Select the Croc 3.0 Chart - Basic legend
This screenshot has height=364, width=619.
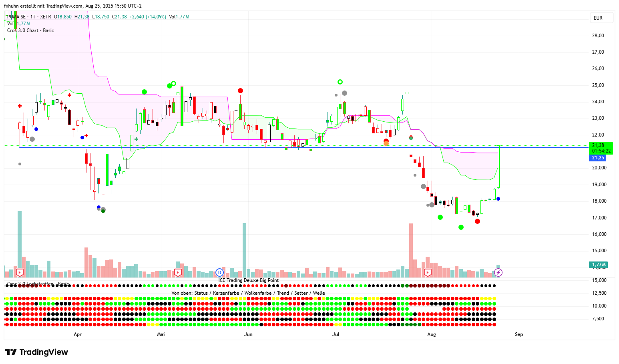click(30, 30)
